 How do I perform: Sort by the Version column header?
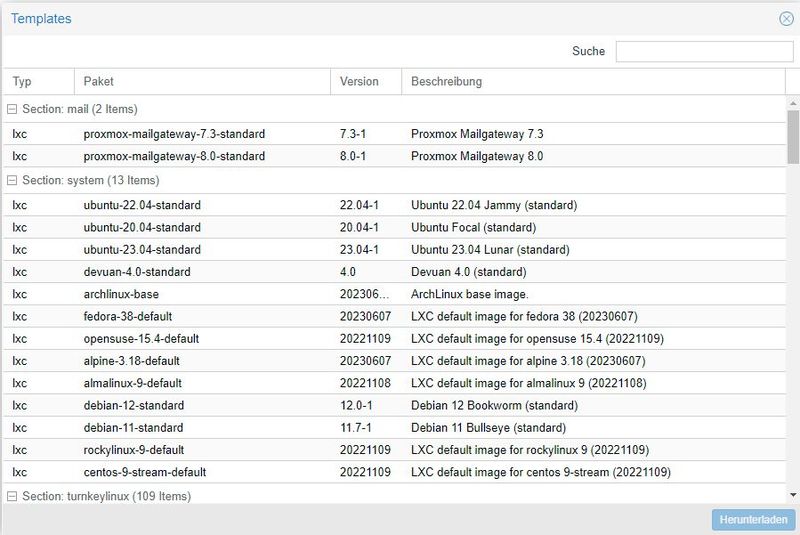[366, 82]
